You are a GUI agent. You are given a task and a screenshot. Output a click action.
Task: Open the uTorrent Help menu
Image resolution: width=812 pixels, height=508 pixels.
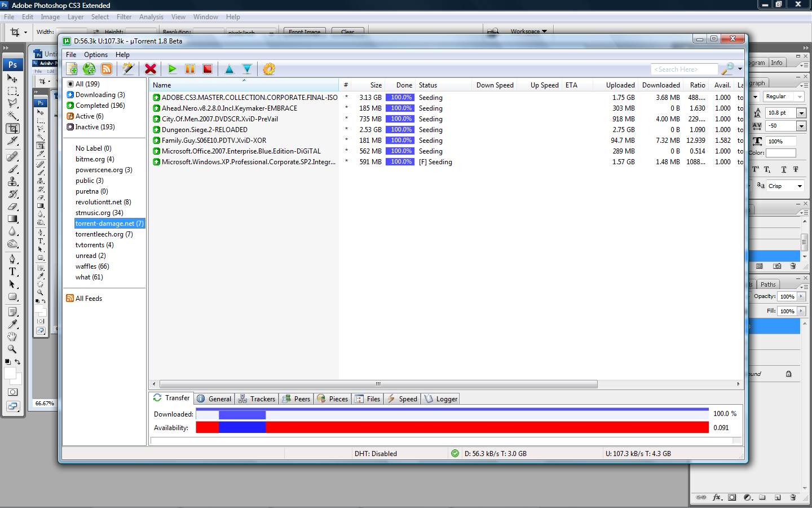(122, 55)
